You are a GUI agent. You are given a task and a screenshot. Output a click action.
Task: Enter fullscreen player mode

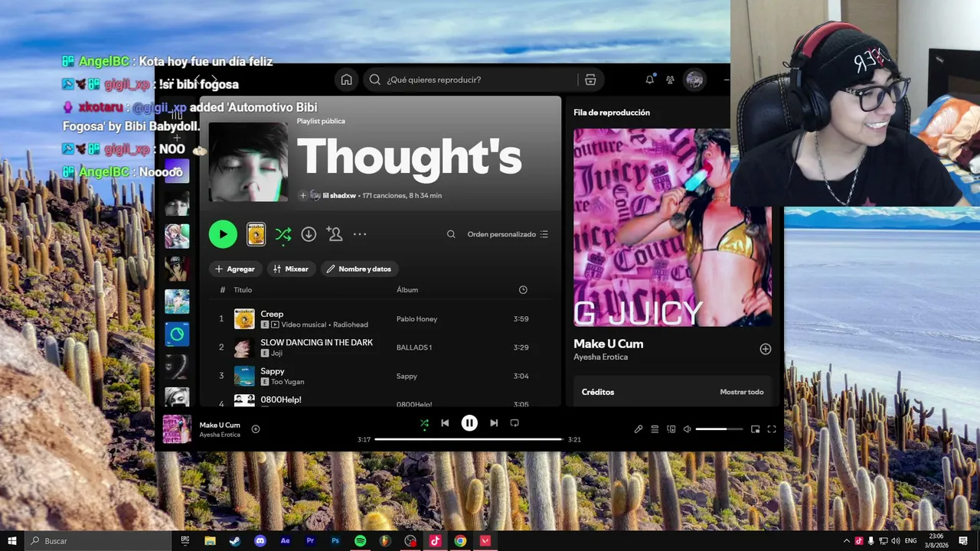pyautogui.click(x=772, y=429)
